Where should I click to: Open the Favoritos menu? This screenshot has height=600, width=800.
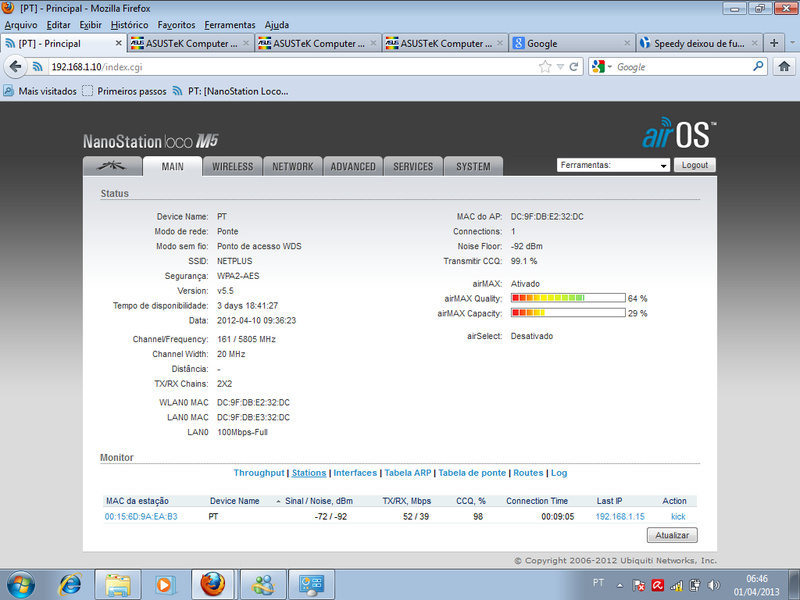pos(176,24)
